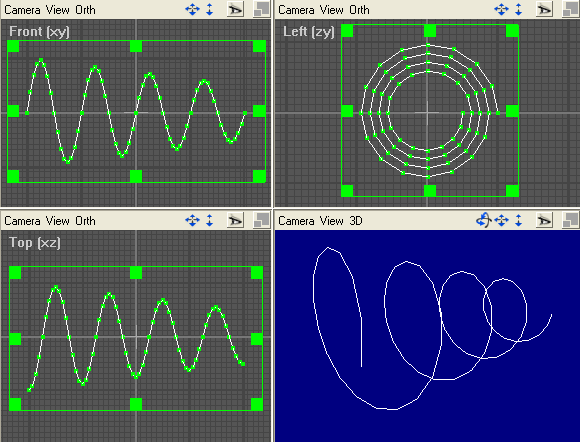
Task: Open the Orth dropdown in the Front viewport
Action: pyautogui.click(x=85, y=10)
